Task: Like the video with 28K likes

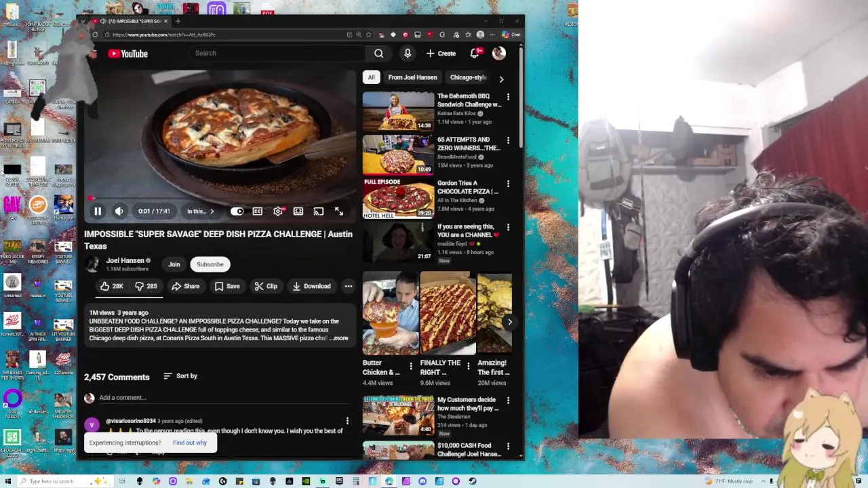Action: [x=112, y=286]
